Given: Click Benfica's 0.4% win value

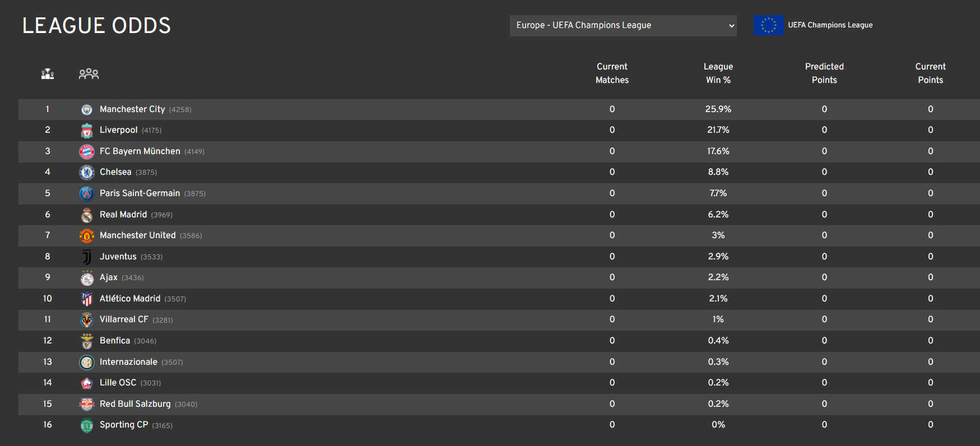Looking at the screenshot, I should [x=718, y=341].
